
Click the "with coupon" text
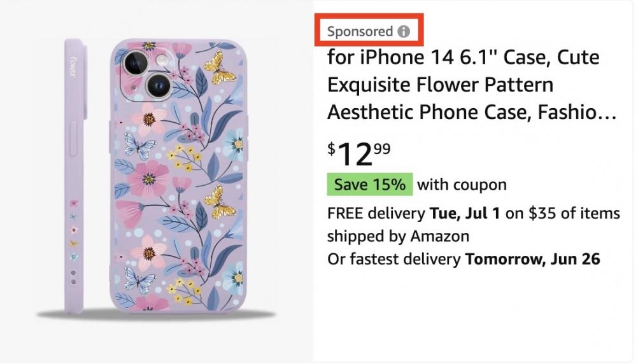462,185
